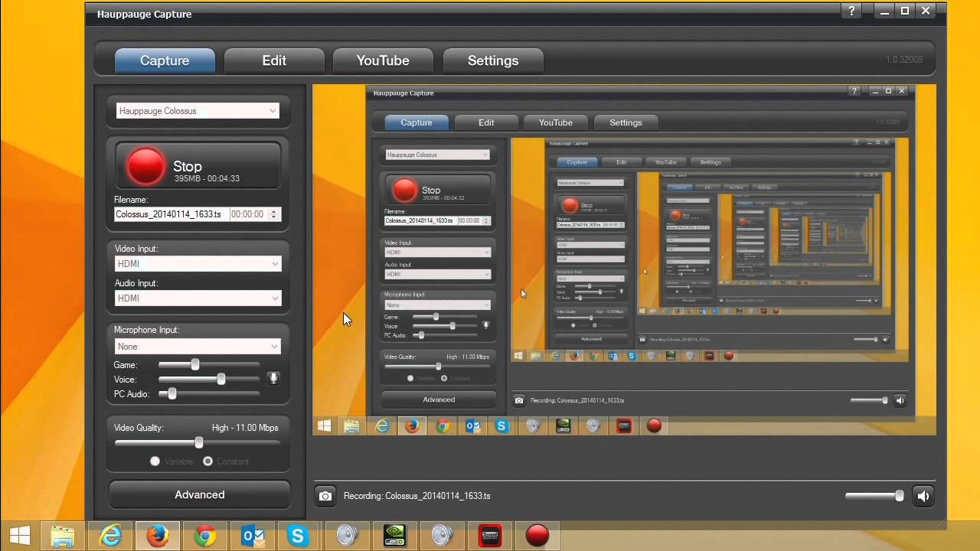Open the Microphone Input None dropdown
The image size is (980, 551).
[198, 347]
